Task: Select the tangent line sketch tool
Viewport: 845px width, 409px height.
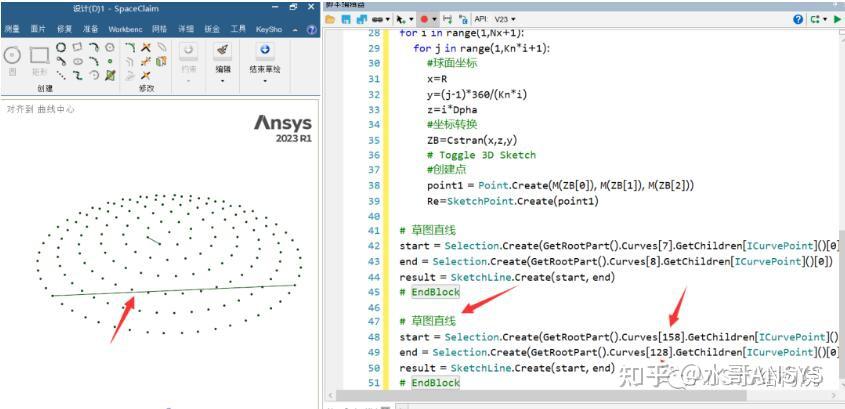Action: click(61, 61)
